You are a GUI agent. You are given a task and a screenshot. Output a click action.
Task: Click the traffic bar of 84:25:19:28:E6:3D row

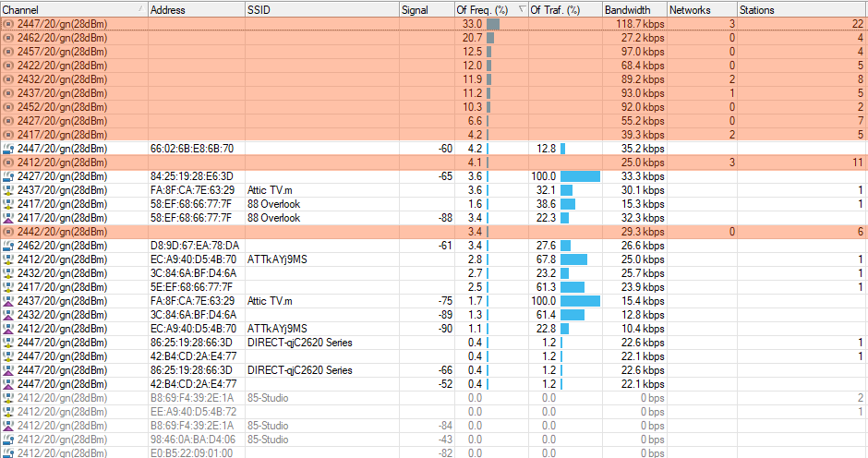click(x=580, y=176)
